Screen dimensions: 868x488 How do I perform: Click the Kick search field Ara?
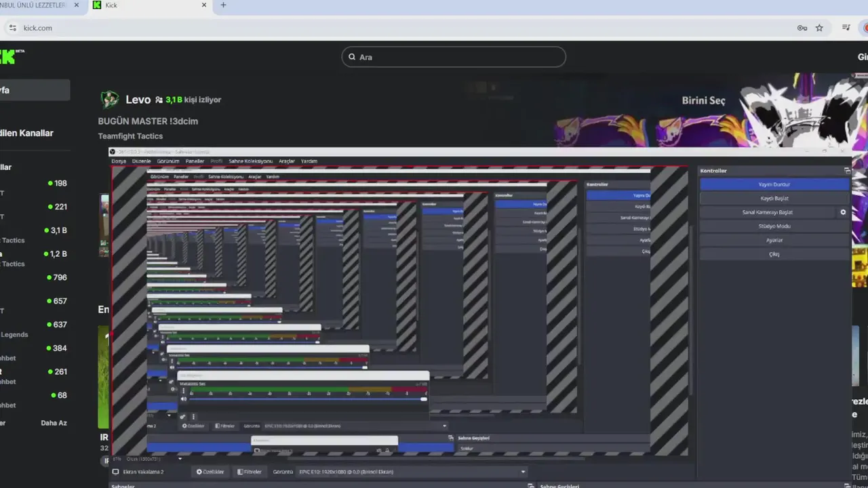pos(454,57)
